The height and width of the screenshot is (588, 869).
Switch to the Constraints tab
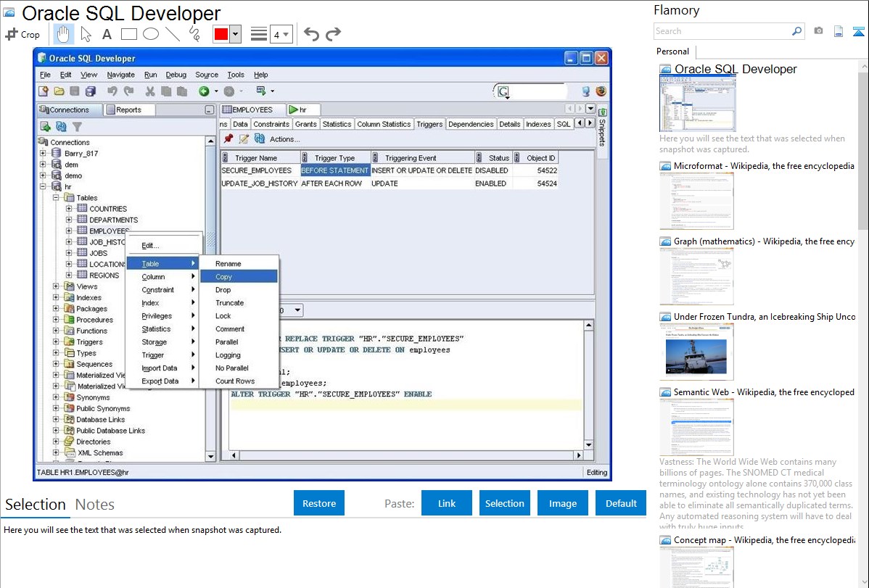(271, 124)
